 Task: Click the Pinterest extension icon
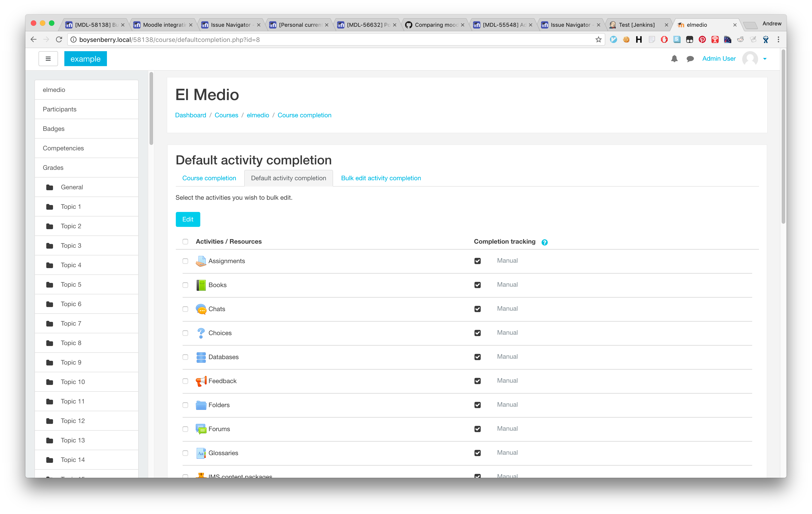click(x=702, y=39)
